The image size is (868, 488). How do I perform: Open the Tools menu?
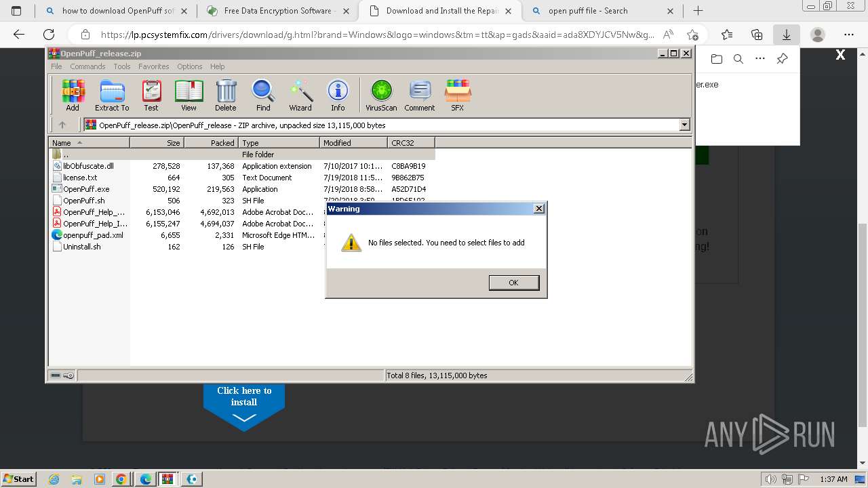click(122, 66)
